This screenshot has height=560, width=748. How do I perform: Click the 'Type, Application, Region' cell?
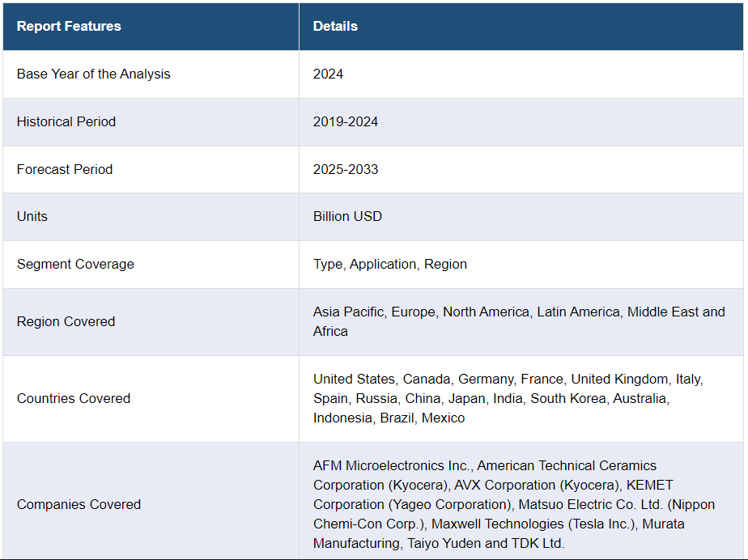[521, 265]
